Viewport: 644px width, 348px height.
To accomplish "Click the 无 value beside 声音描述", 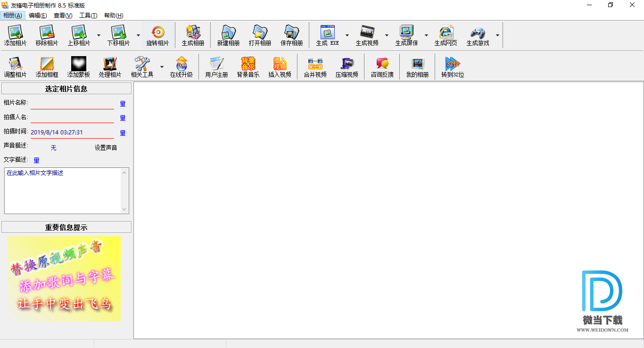I will point(53,148).
